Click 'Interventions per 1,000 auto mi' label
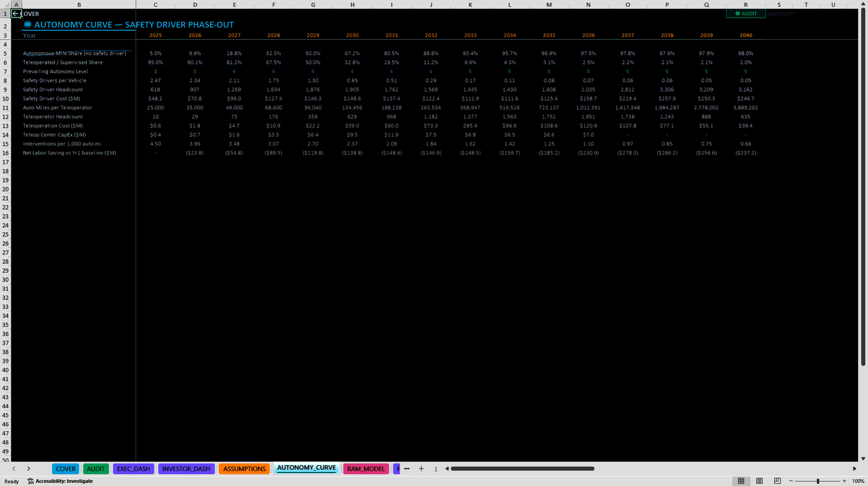 (x=62, y=144)
